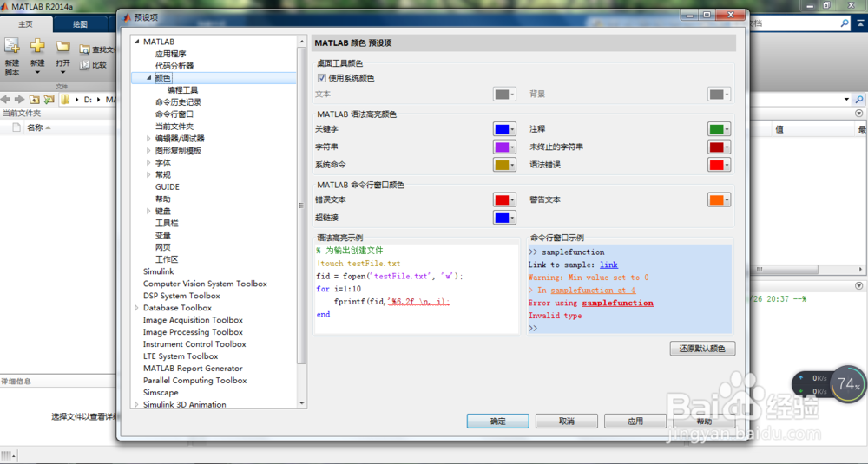Collapse the 颜色 tree node

coord(148,78)
